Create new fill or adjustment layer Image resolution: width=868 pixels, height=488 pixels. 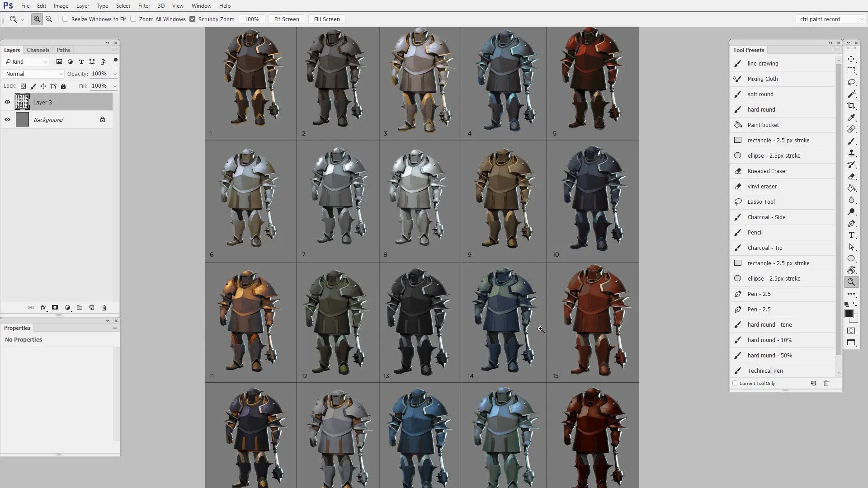[x=67, y=308]
